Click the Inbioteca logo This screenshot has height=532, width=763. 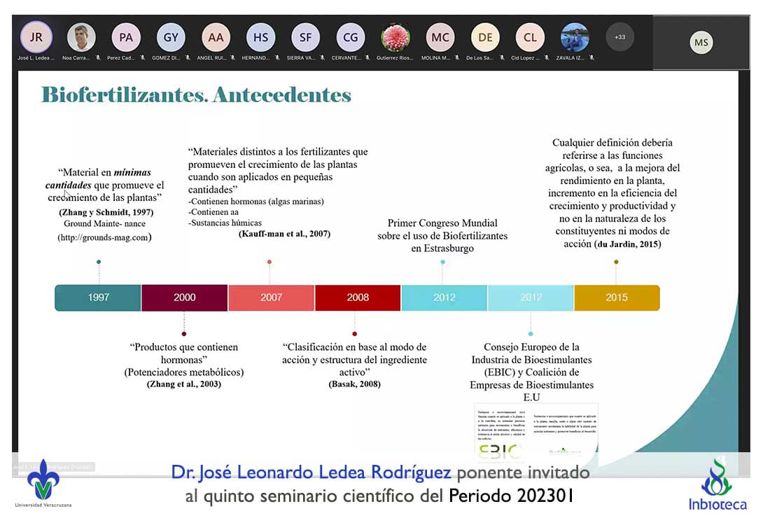717,484
